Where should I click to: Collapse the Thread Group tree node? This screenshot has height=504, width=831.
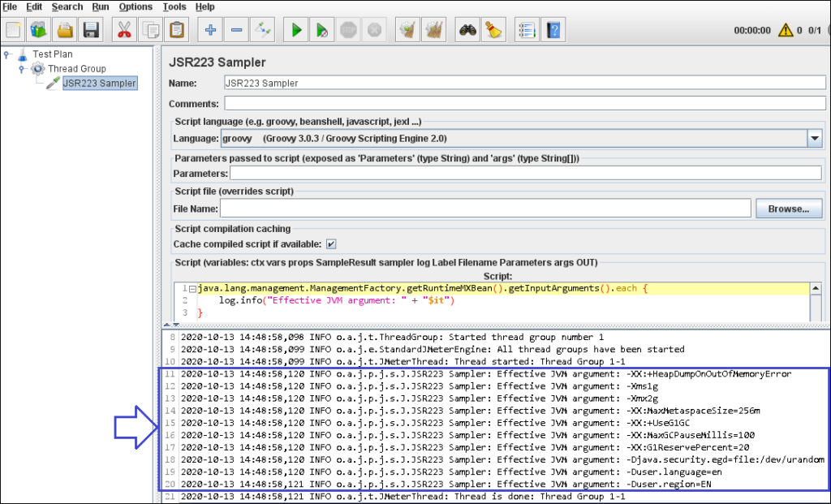tap(22, 68)
